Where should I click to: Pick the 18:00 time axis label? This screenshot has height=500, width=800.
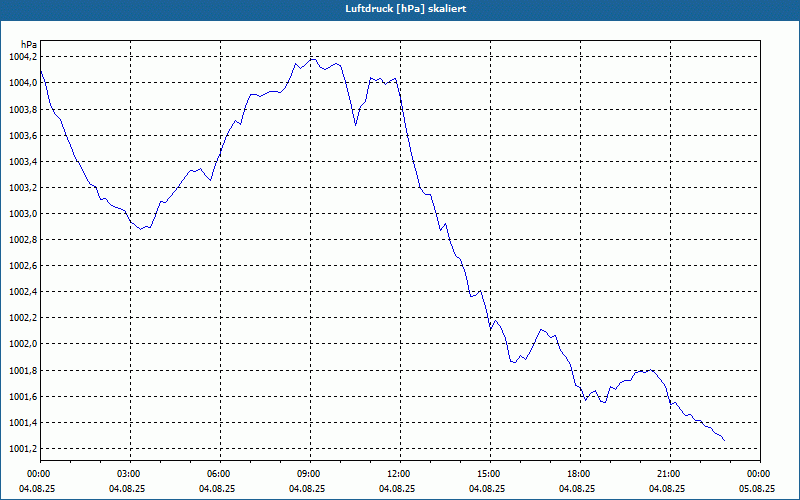tap(580, 474)
